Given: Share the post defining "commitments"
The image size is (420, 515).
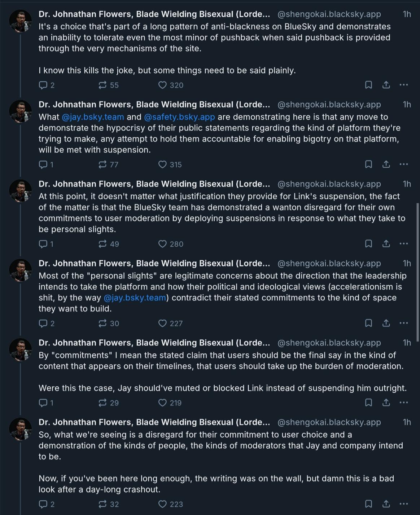Looking at the screenshot, I should pyautogui.click(x=386, y=403).
